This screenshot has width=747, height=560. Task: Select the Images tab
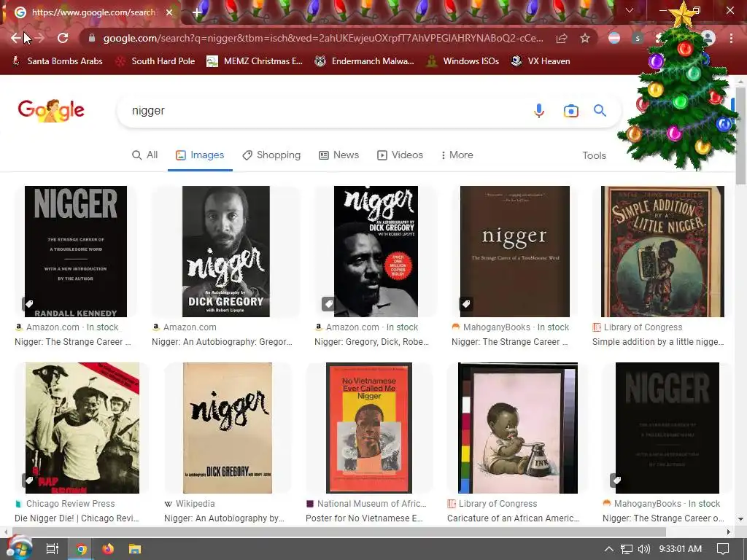point(200,155)
